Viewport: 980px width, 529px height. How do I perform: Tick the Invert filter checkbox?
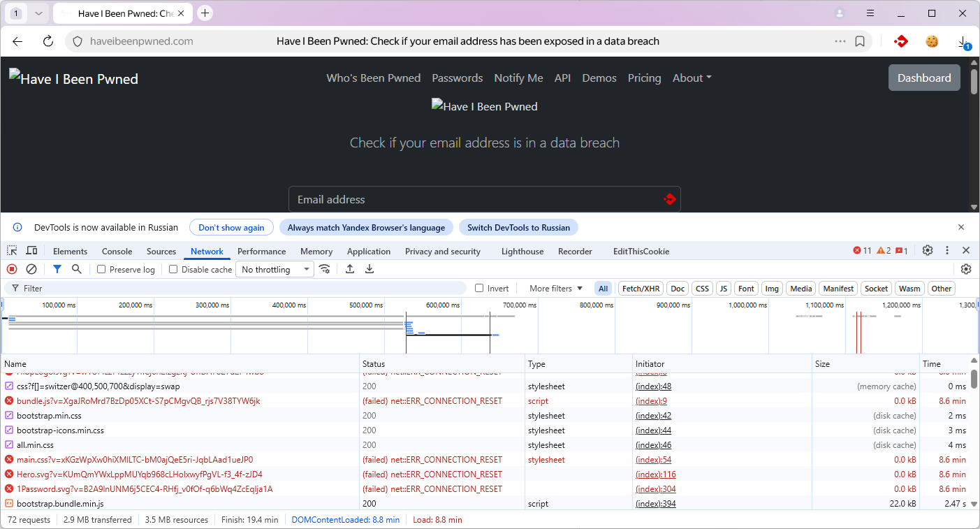tap(479, 288)
